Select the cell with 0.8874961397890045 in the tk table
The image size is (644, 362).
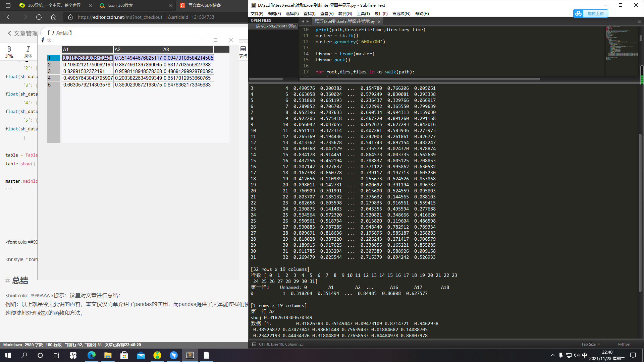pyautogui.click(x=138, y=65)
